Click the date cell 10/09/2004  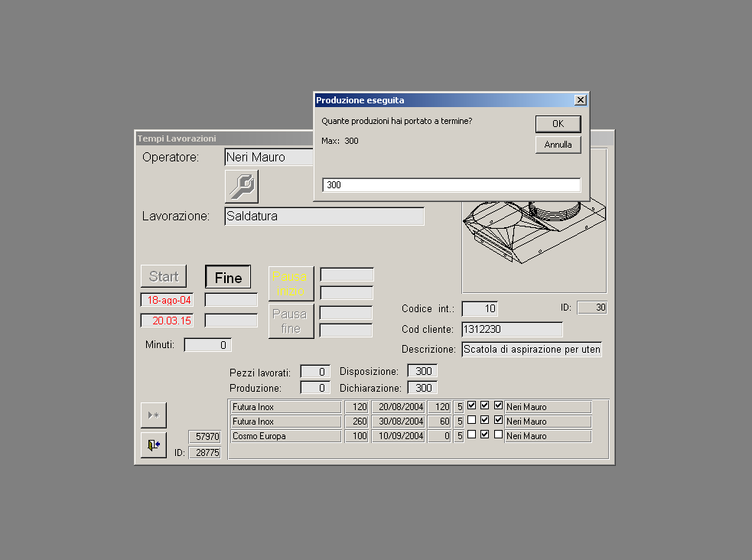(x=399, y=436)
